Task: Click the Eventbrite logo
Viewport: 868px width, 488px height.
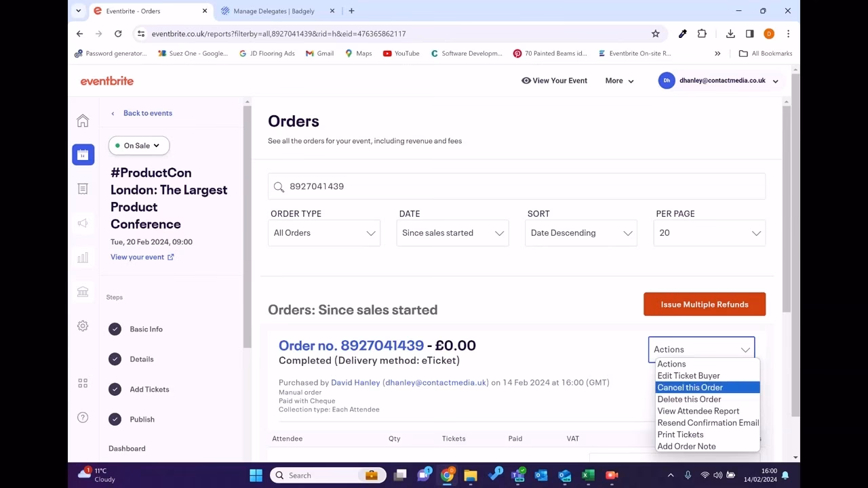Action: (107, 81)
